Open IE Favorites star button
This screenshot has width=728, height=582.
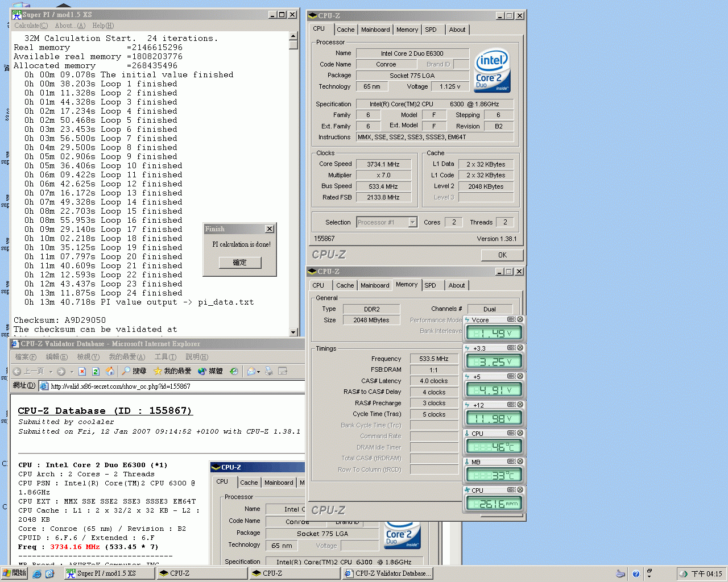172,371
